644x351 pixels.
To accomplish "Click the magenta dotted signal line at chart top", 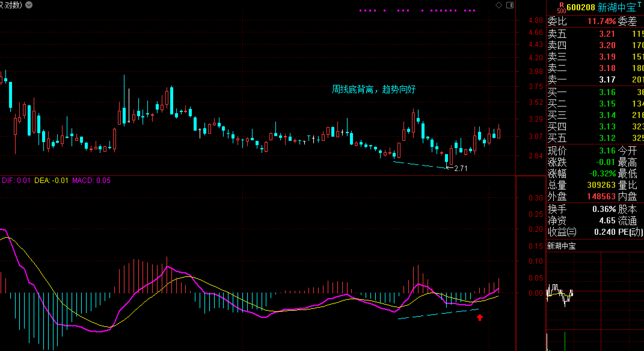I will click(x=417, y=11).
